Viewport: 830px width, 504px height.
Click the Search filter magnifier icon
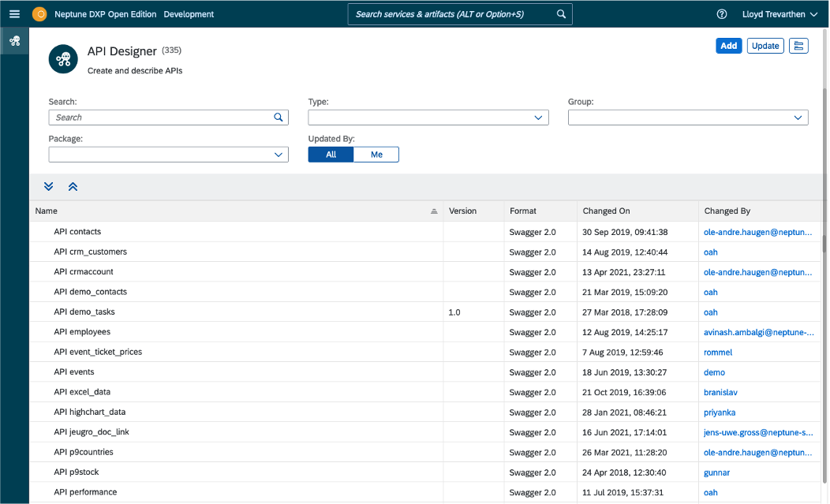tap(279, 118)
